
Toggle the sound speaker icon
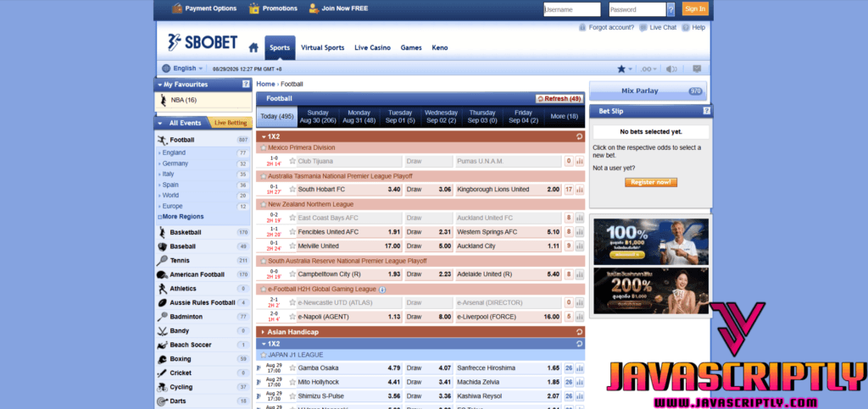click(671, 69)
